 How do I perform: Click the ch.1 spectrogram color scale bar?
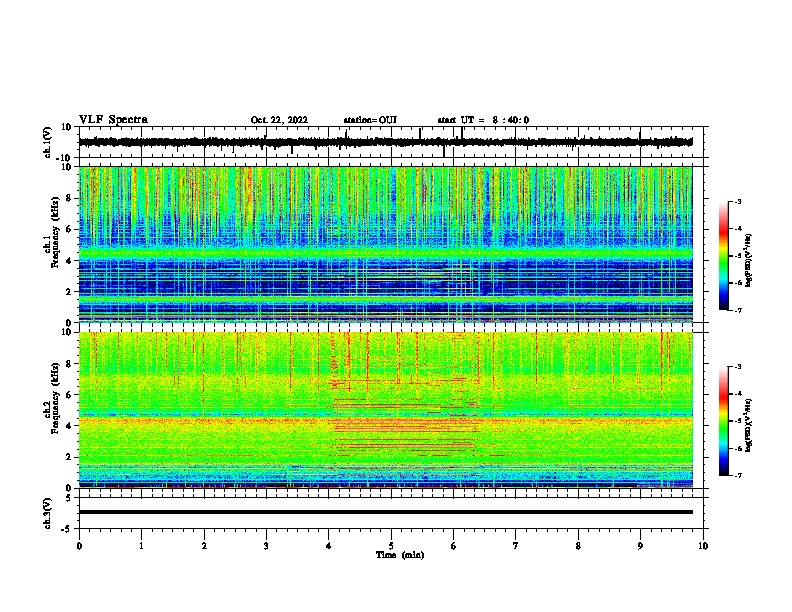point(723,256)
